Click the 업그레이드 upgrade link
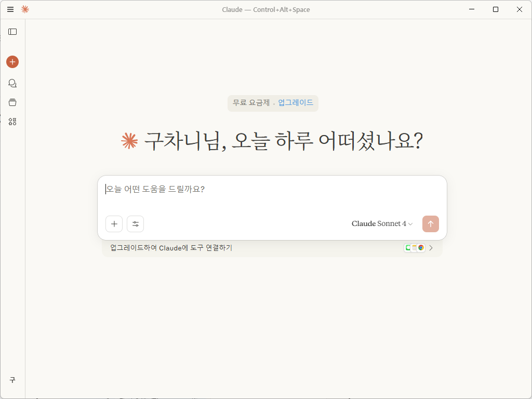The height and width of the screenshot is (399, 532). point(296,102)
